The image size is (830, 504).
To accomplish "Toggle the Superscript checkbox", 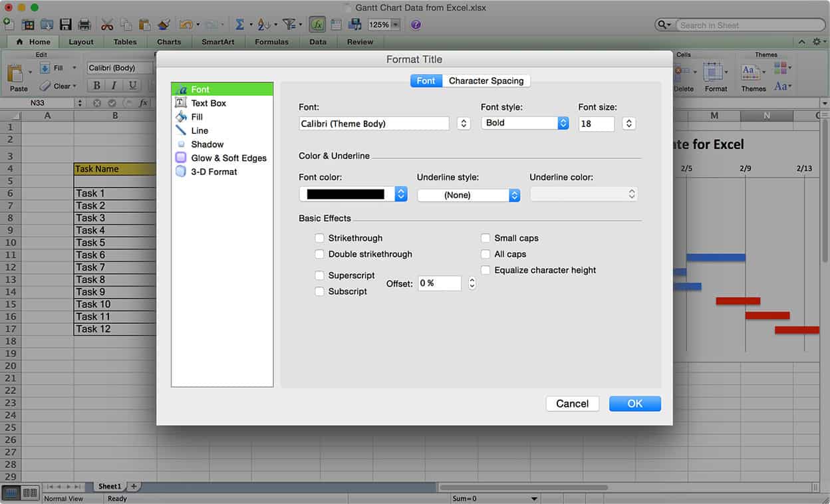I will (x=320, y=275).
